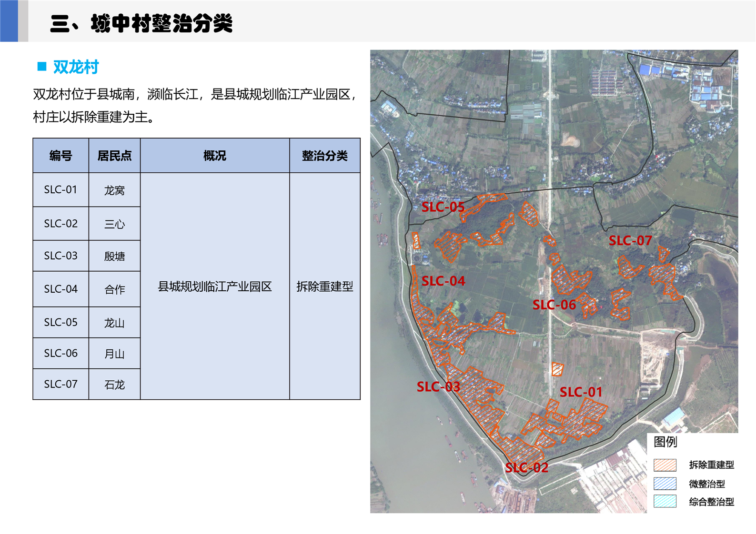Click the 概况 column header
756x534 pixels.
(x=215, y=156)
